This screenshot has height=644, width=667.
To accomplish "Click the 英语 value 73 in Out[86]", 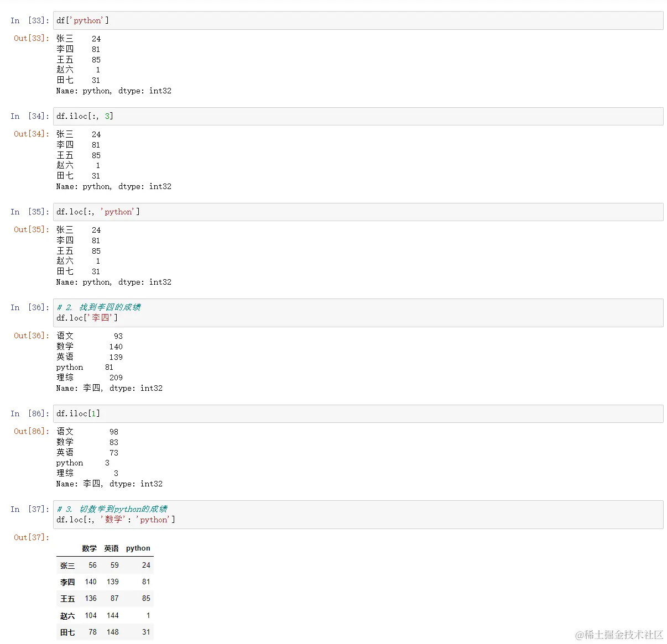I will 114,453.
